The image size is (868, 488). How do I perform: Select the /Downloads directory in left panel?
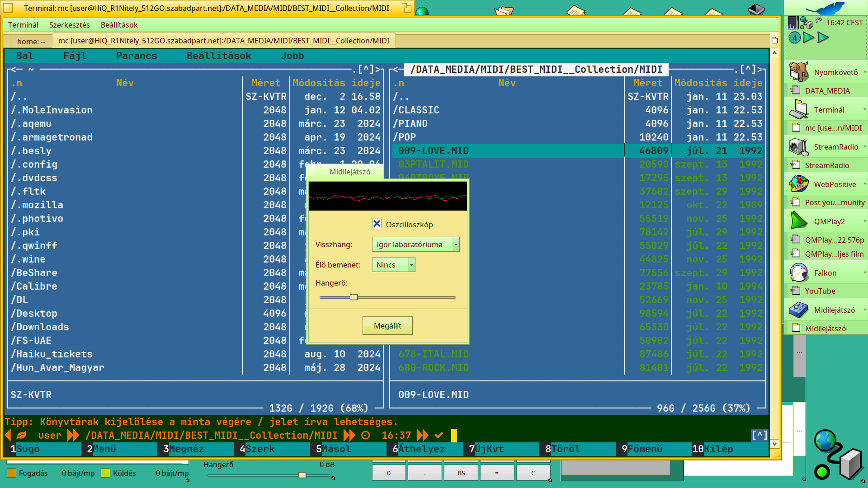(195, 327)
